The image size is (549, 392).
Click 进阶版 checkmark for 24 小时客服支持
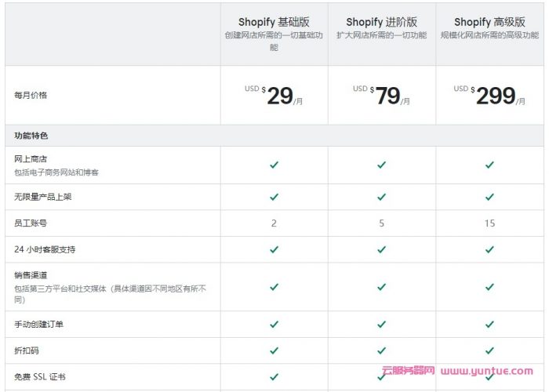[381, 249]
